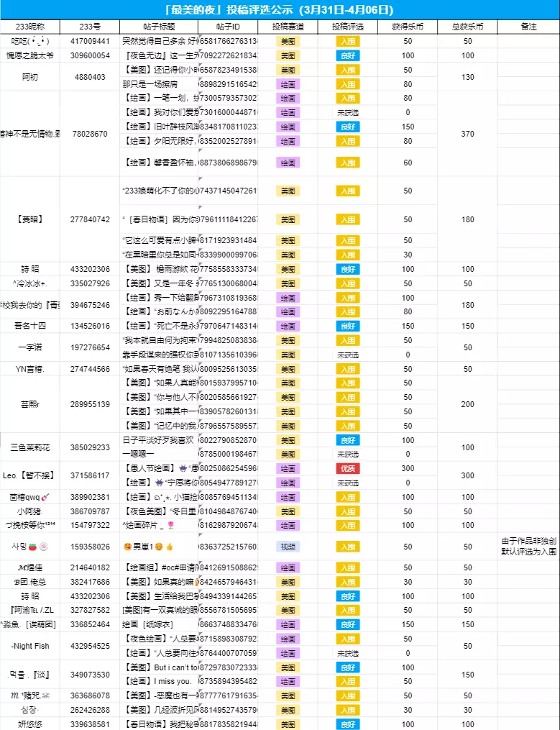Image resolution: width=560 pixels, height=730 pixels.
Task: Click the 233号 cell 277840742
Action: pyautogui.click(x=90, y=219)
